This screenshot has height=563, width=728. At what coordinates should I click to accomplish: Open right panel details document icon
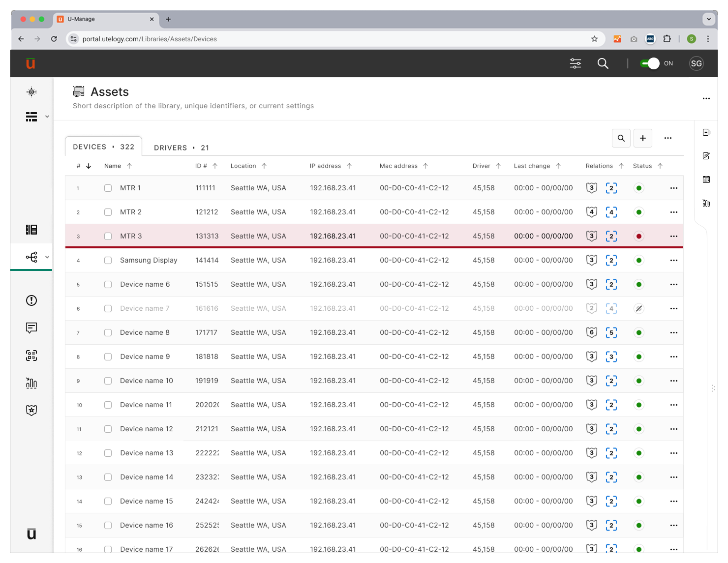point(706,132)
